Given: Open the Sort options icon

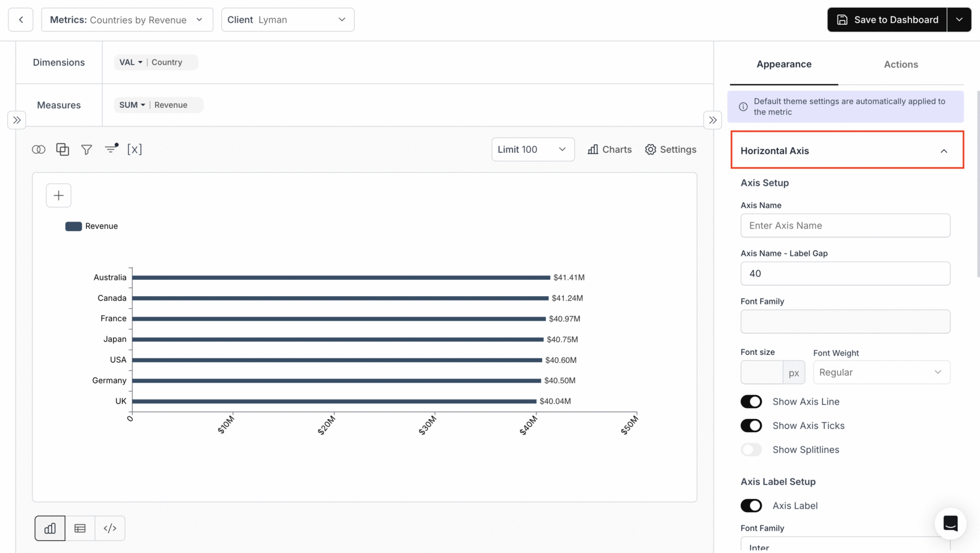Looking at the screenshot, I should click(x=111, y=149).
